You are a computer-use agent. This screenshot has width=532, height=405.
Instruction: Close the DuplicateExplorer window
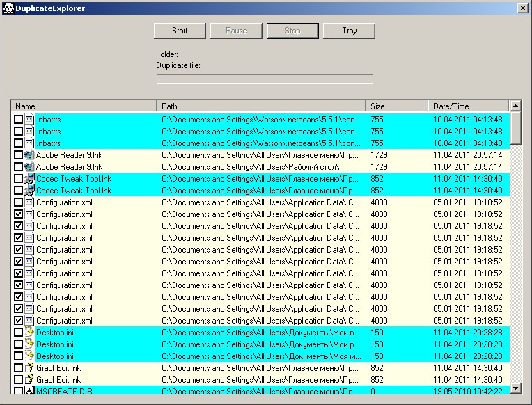click(523, 8)
